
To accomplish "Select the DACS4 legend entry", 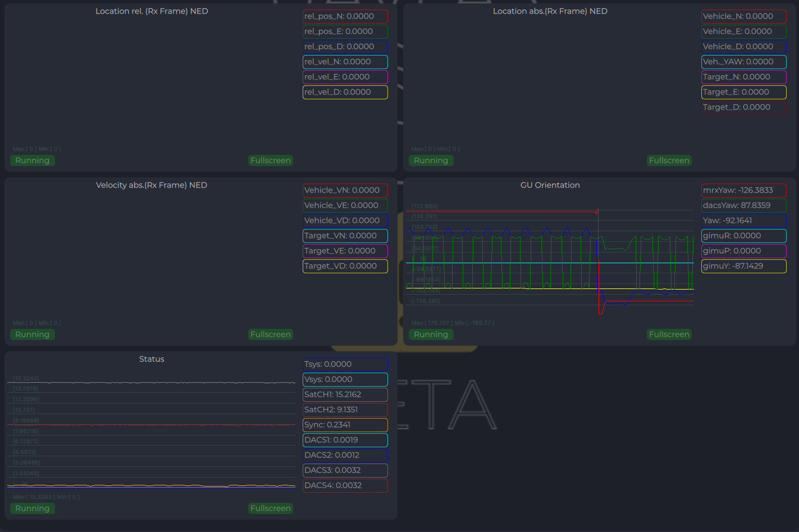I will [345, 485].
